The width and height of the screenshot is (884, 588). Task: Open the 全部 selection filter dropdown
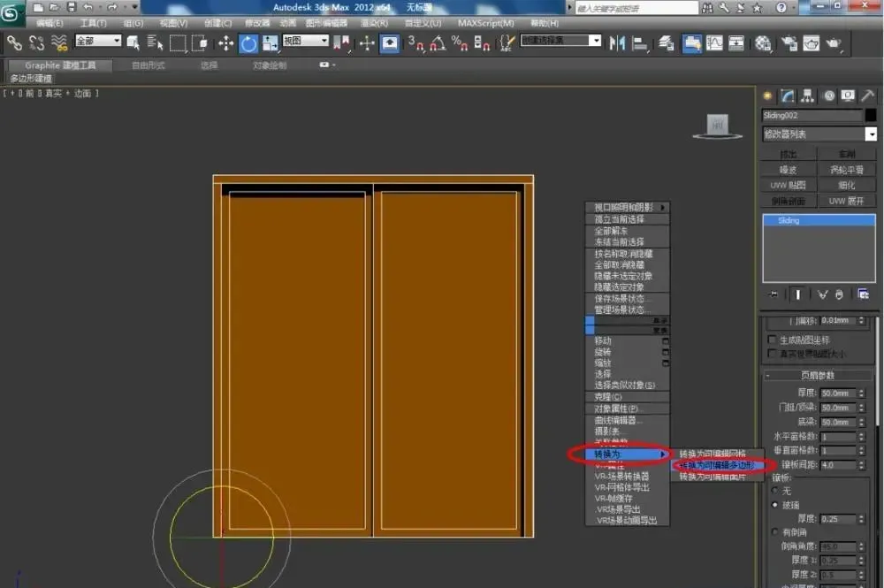pyautogui.click(x=98, y=41)
